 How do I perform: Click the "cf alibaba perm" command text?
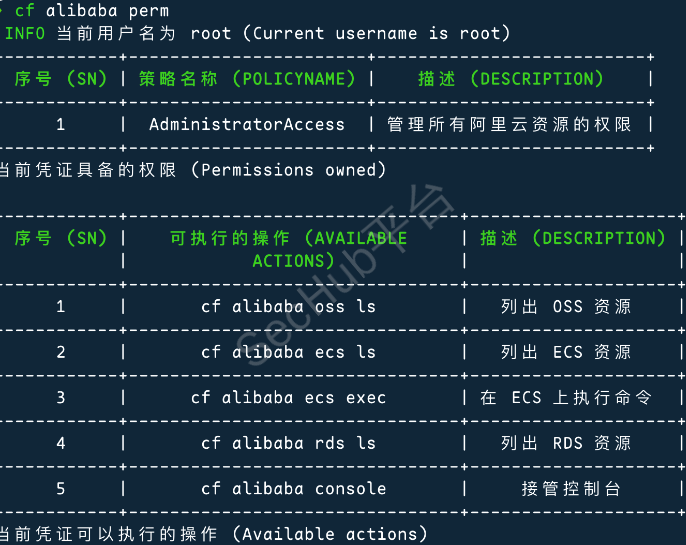[92, 11]
